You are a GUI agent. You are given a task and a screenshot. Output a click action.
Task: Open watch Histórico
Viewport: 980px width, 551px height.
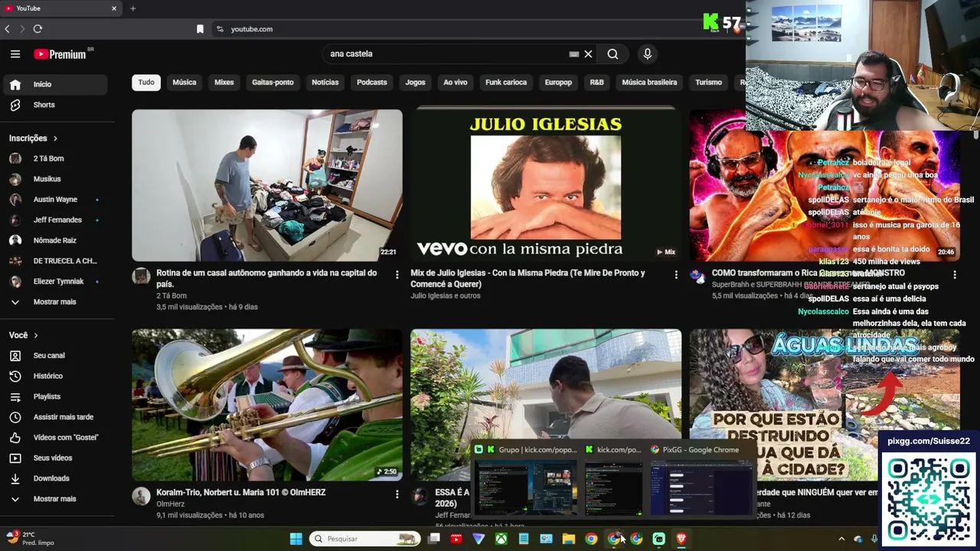(55, 377)
